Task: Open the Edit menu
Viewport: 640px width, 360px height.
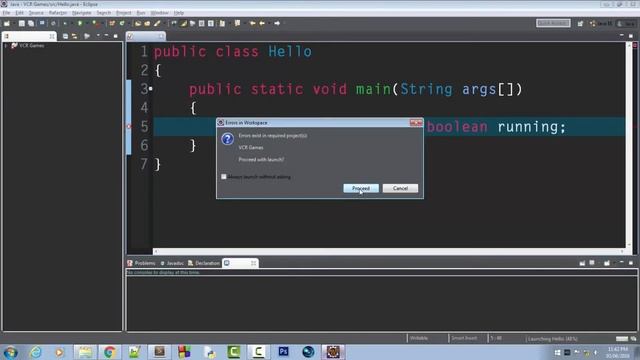Action: pos(19,13)
